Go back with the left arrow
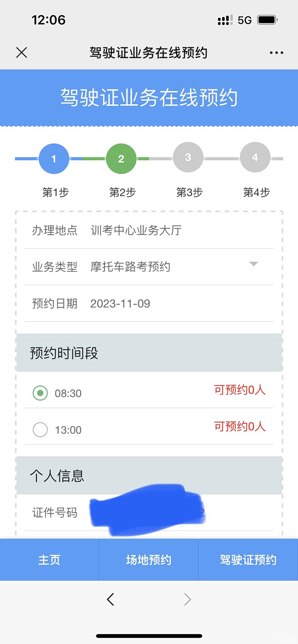Image resolution: width=298 pixels, height=644 pixels. tap(110, 599)
